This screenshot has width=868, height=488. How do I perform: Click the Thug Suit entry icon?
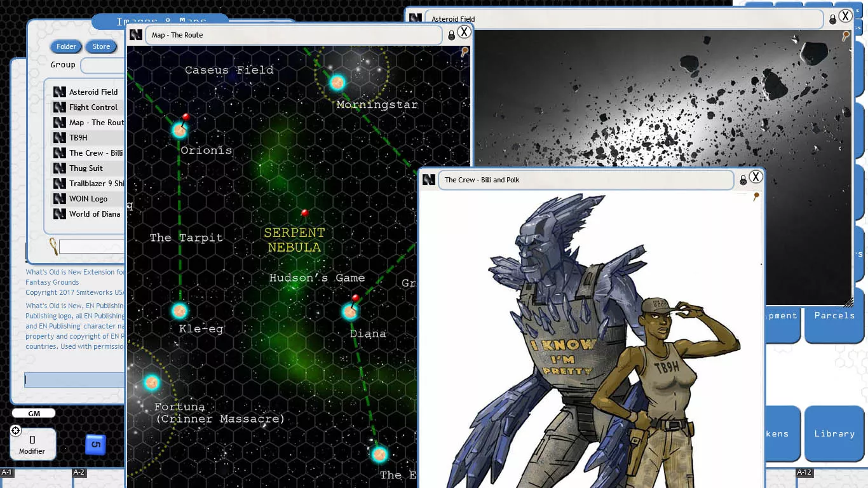tap(60, 168)
